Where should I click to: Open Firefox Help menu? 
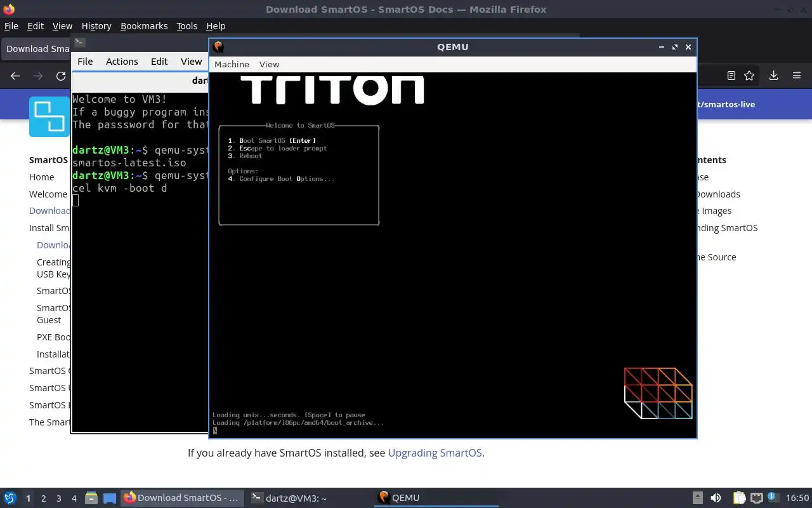pos(216,26)
